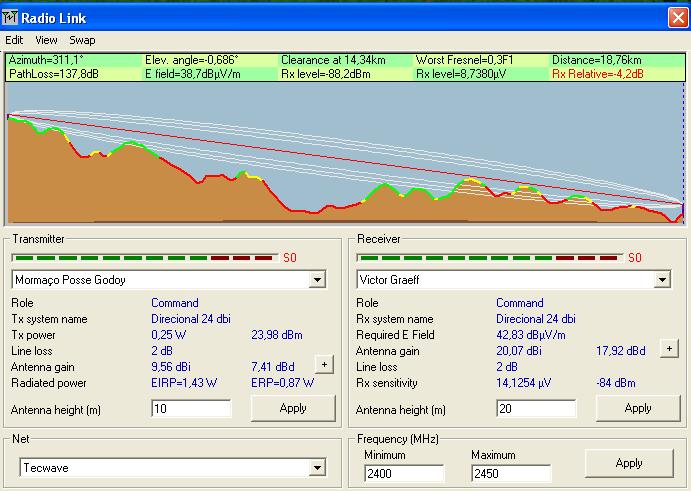Click the receiver antenna height field
Image resolution: width=691 pixels, height=491 pixels.
tap(535, 409)
